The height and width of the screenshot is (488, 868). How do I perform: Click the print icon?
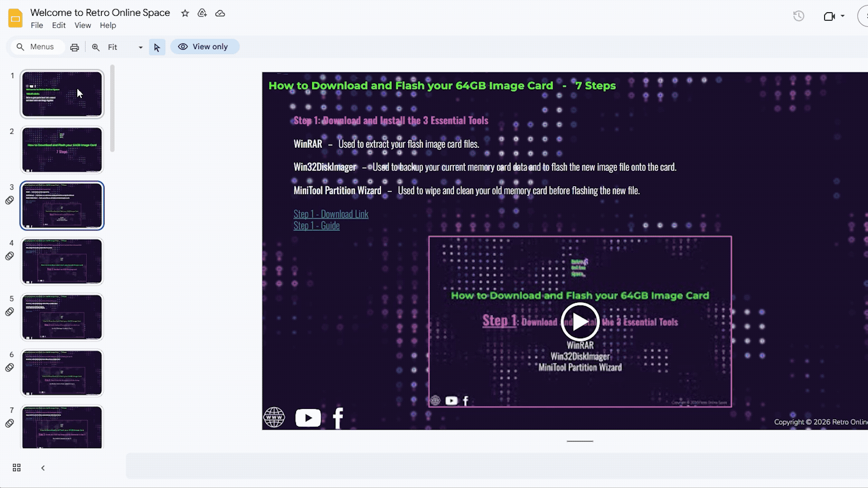(75, 47)
